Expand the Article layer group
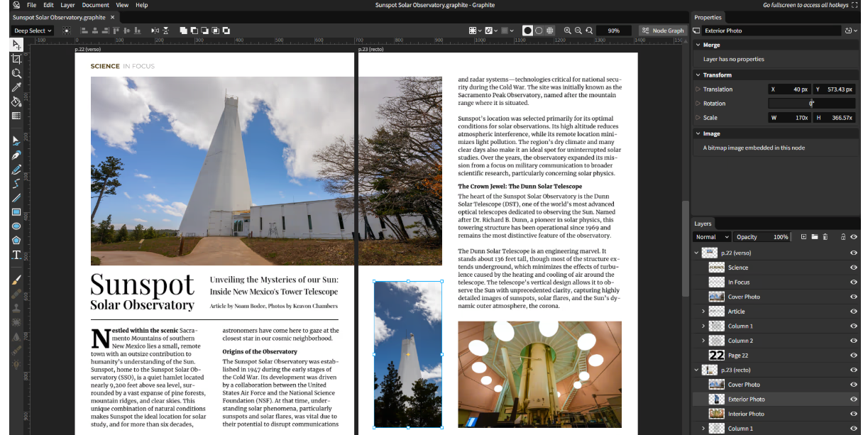The image size is (868, 435). [x=703, y=312]
